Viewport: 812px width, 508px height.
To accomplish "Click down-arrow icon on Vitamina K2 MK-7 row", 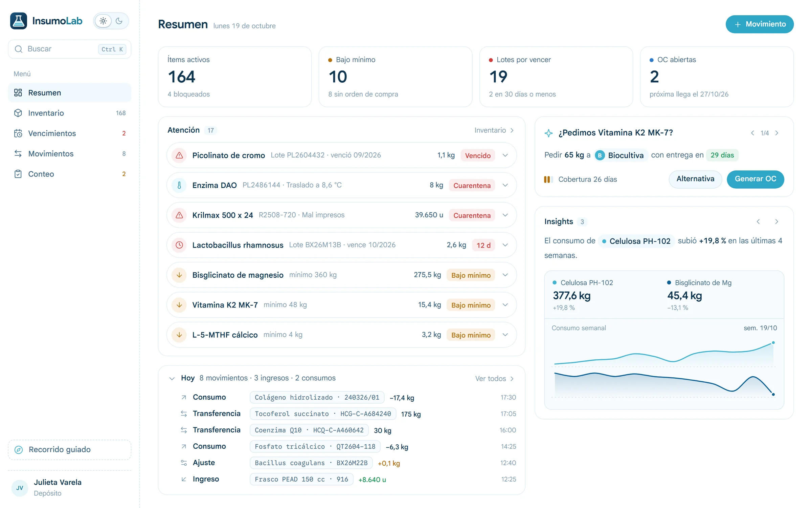I will 179,305.
